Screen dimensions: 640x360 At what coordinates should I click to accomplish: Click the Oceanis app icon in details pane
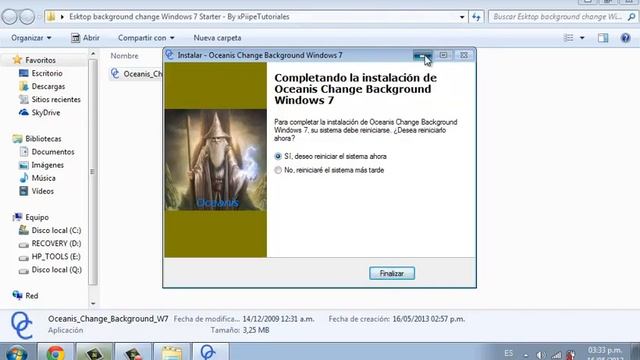tap(21, 325)
